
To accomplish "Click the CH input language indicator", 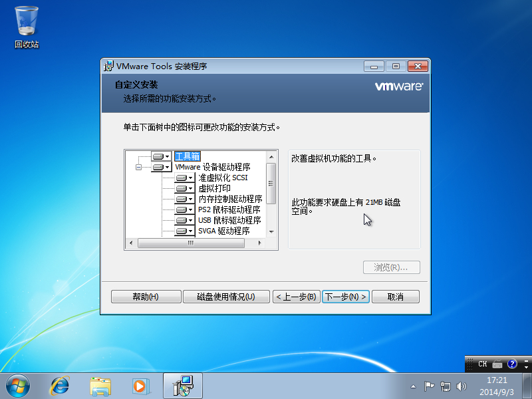I will point(483,364).
